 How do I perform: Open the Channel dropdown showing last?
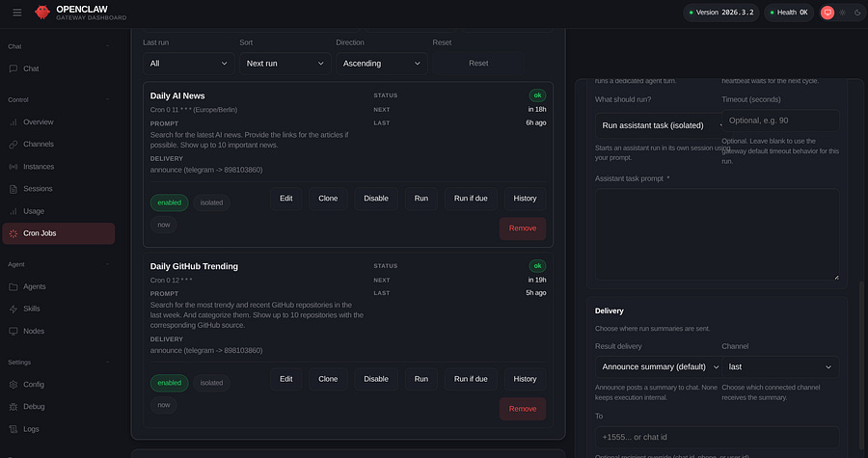coord(780,366)
